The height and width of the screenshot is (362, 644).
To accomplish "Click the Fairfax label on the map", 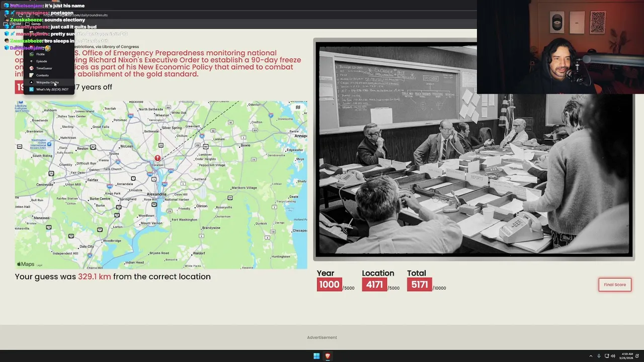I will [x=93, y=180].
